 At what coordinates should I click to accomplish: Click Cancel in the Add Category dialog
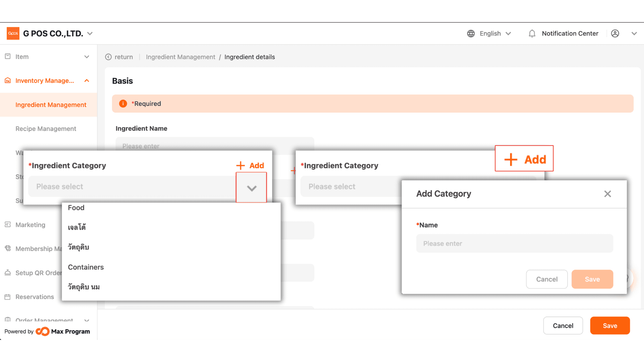click(x=547, y=279)
